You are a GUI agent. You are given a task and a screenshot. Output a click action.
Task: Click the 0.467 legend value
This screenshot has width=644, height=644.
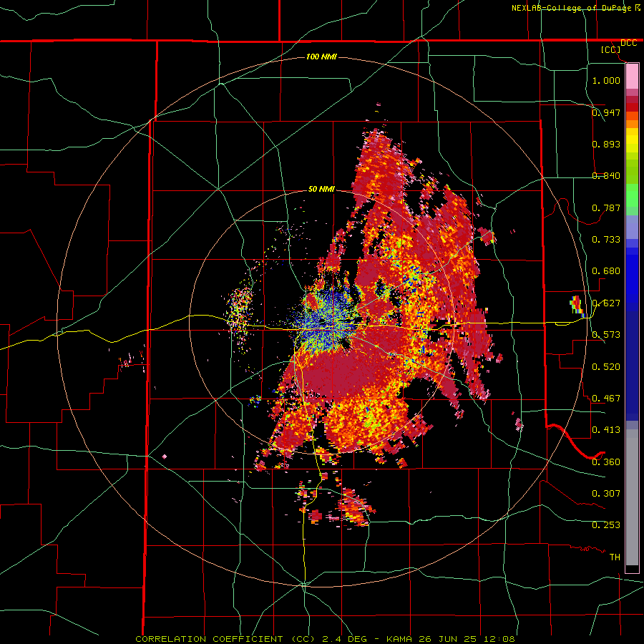point(606,398)
